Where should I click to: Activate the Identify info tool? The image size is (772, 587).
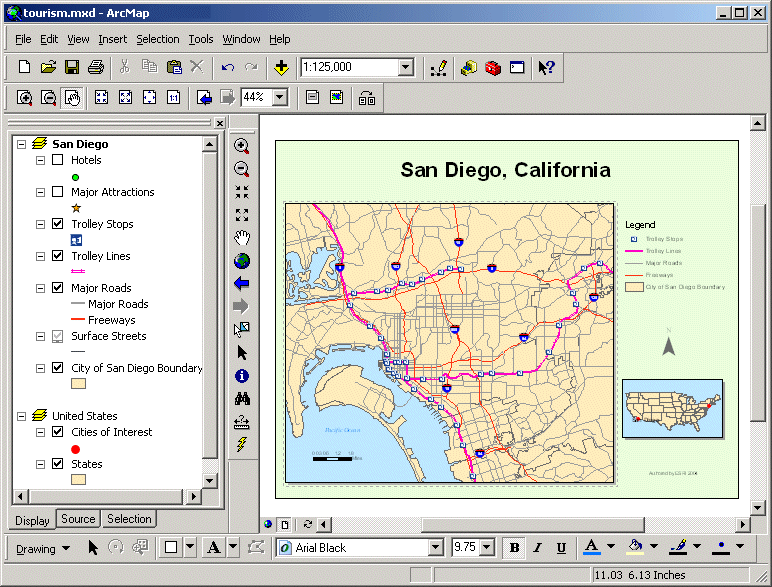click(242, 376)
